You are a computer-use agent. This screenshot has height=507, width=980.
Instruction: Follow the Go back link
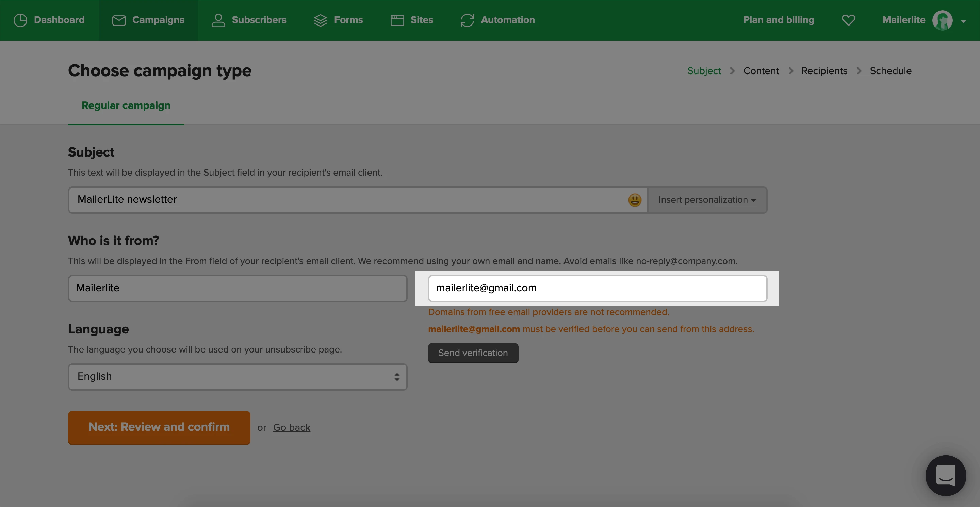(x=291, y=427)
